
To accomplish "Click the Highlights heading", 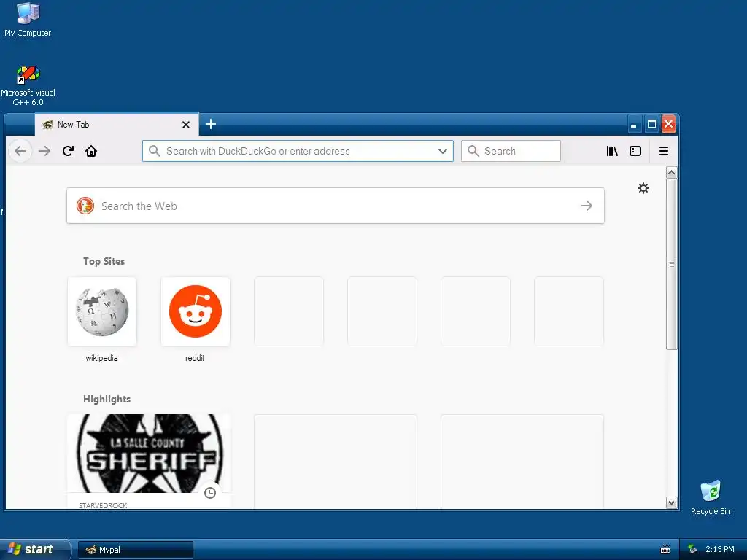I will [x=107, y=399].
